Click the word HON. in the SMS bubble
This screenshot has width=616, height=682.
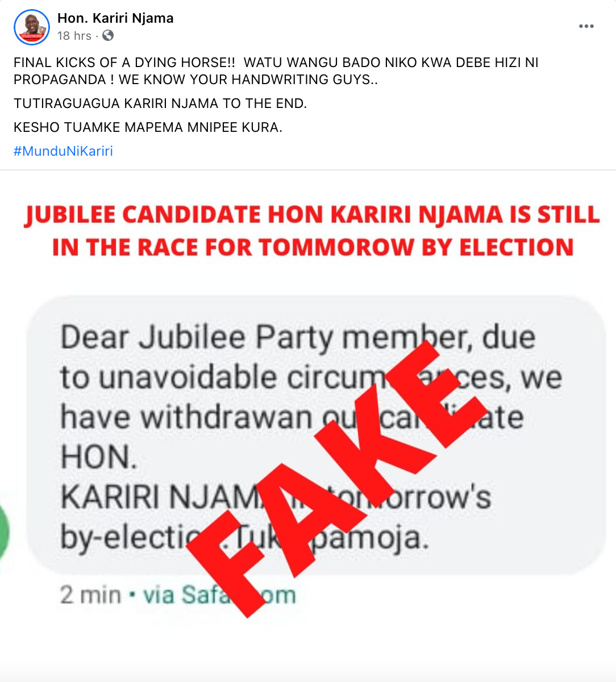click(99, 457)
